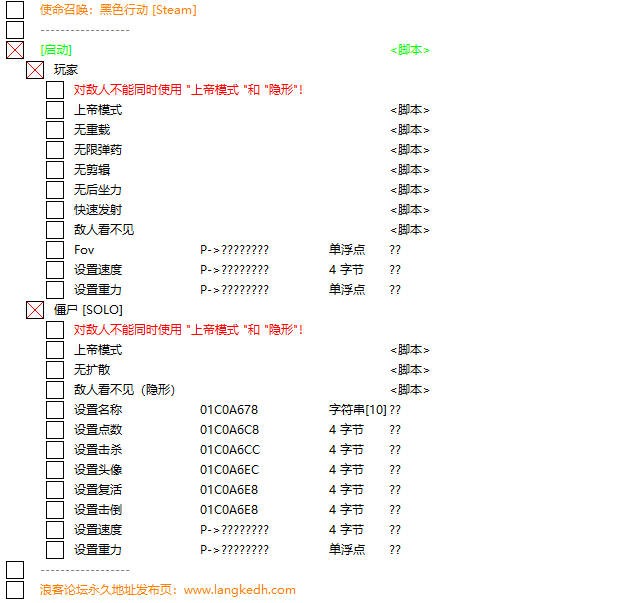Click the <脚本> value of 无限弹药
Screen dimensions: 629x603
point(409,150)
